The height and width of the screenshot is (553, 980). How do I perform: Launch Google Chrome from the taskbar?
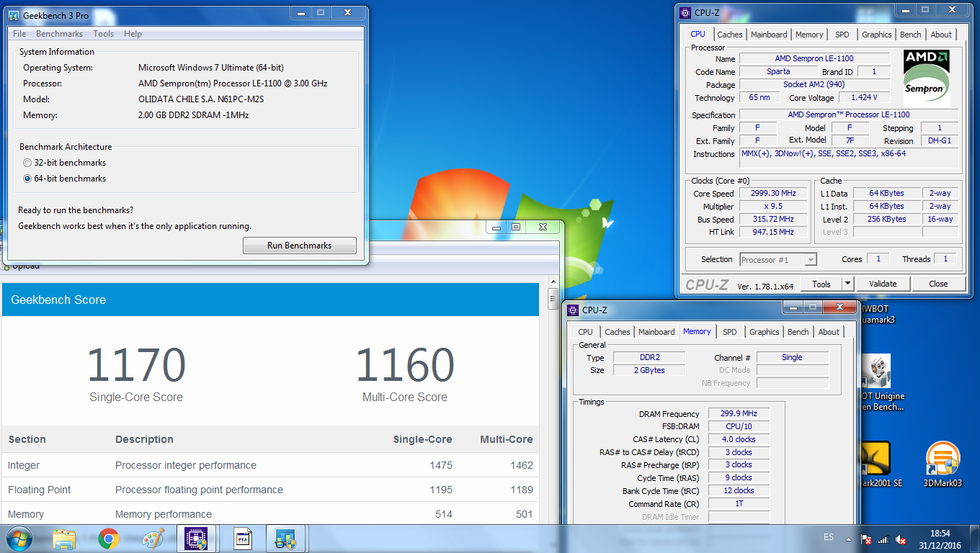[x=109, y=539]
